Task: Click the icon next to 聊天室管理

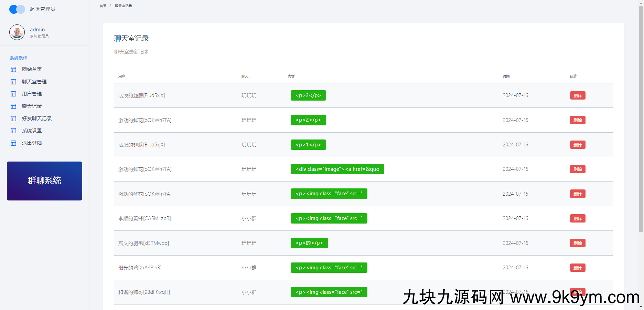Action: (13, 82)
